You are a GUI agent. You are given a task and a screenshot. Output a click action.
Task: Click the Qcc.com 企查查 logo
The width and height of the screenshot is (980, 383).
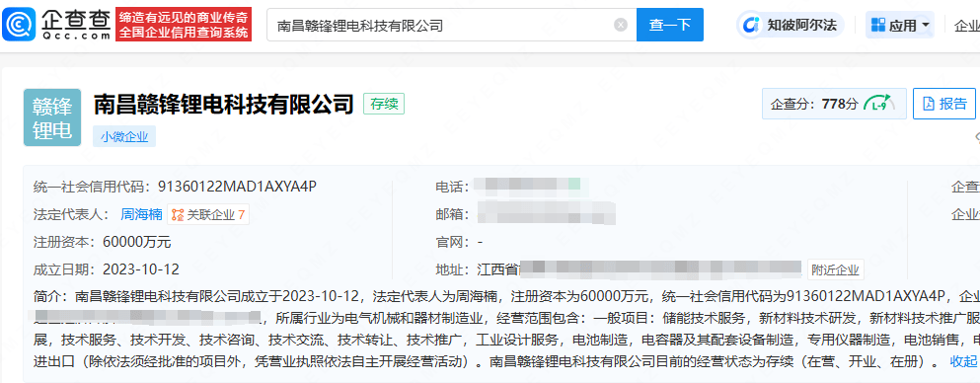[56, 25]
